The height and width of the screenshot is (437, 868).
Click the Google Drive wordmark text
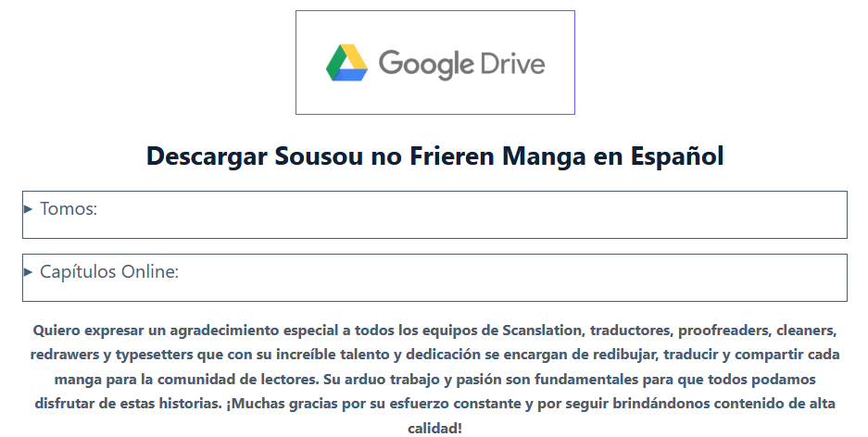point(461,64)
